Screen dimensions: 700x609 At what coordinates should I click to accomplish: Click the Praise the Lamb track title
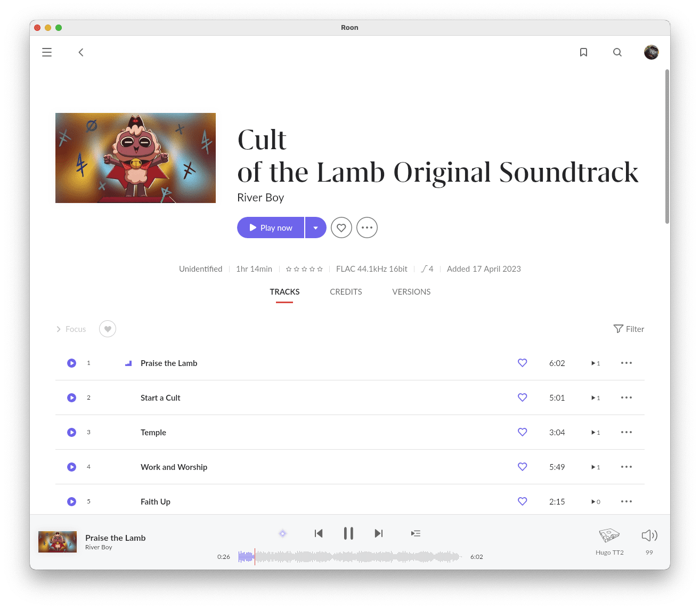pos(169,363)
